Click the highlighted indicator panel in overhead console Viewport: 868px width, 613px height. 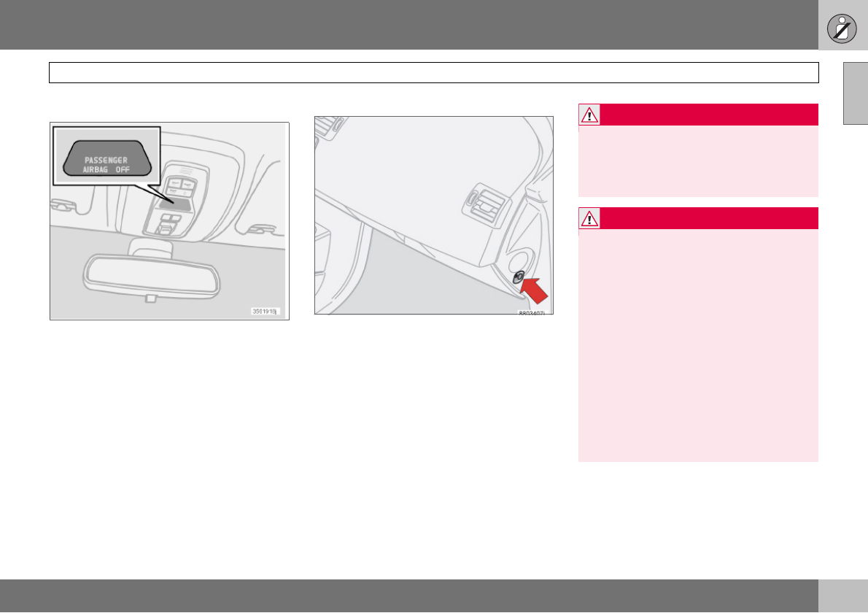click(176, 204)
